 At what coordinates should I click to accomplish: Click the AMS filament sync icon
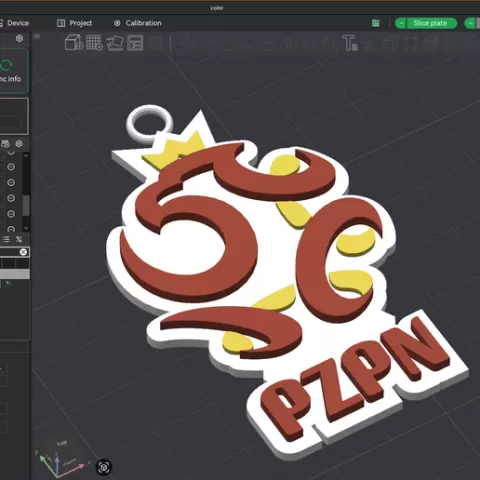pyautogui.click(x=5, y=144)
